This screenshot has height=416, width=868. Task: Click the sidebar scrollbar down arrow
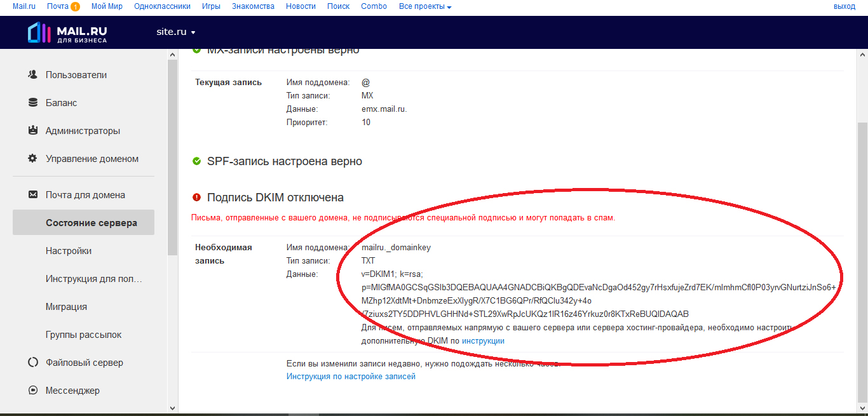[x=172, y=407]
